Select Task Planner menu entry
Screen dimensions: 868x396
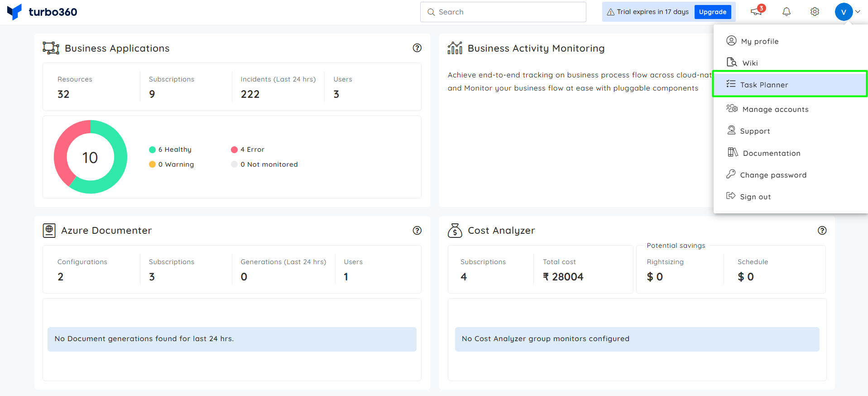(x=790, y=85)
